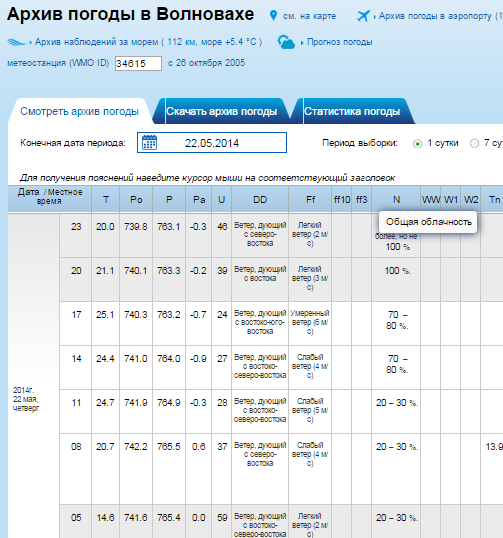Click the WW column header
The width and height of the screenshot is (503, 538).
tap(431, 199)
